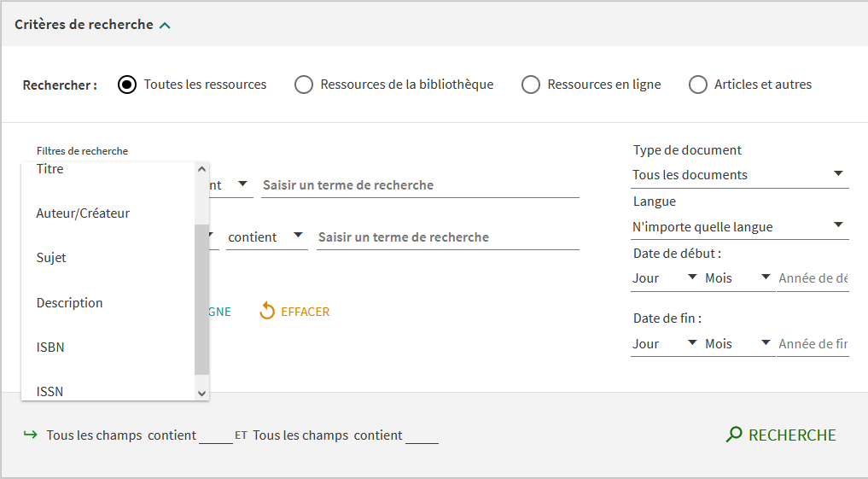Open the N'importe quelle langue dropdown
The image size is (868, 479).
pos(740,226)
